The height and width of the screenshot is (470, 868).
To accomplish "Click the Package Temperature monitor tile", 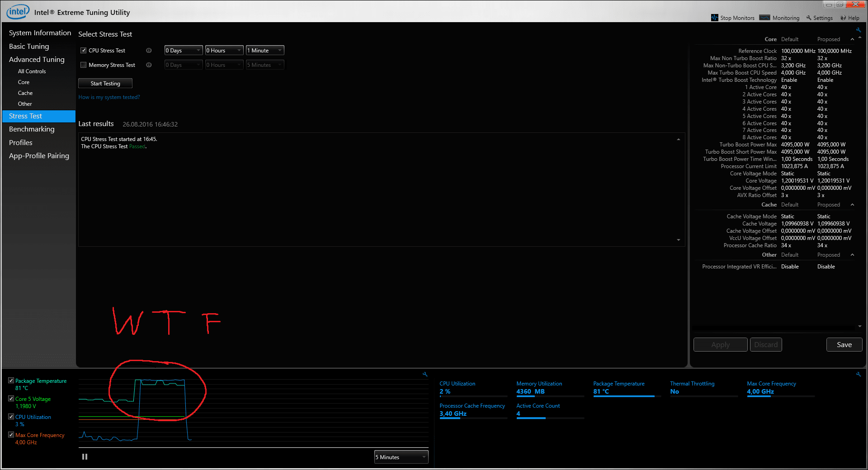I will point(627,388).
